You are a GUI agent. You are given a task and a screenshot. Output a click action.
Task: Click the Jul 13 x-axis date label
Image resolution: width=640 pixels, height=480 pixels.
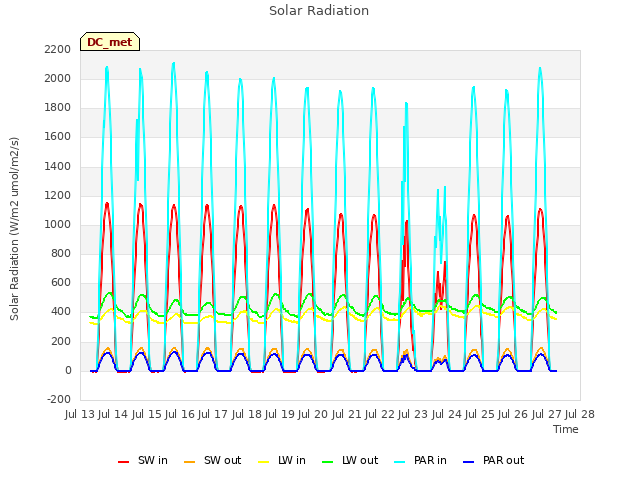tap(80, 415)
